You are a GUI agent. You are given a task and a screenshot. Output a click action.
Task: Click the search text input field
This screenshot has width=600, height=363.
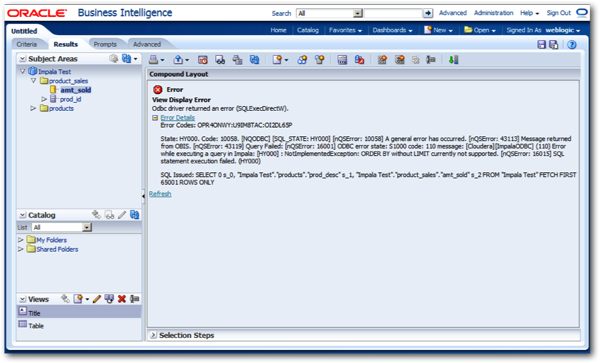[x=393, y=13]
